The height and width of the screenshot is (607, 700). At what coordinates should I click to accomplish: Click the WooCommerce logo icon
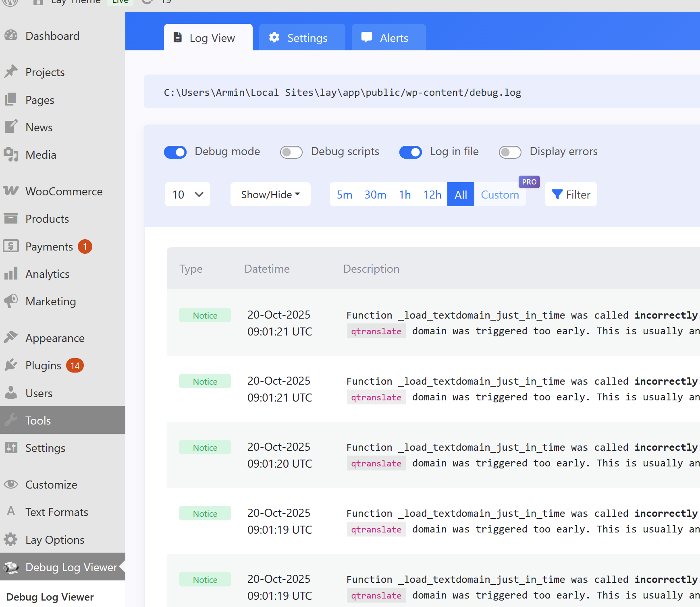pos(11,191)
